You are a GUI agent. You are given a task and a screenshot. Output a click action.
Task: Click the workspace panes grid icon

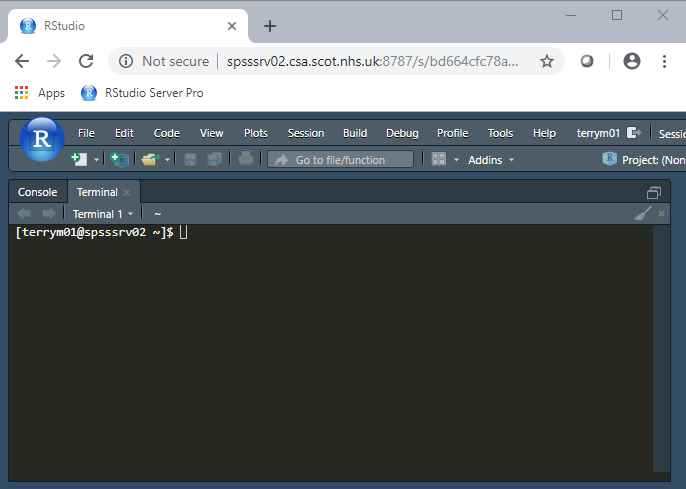(439, 159)
